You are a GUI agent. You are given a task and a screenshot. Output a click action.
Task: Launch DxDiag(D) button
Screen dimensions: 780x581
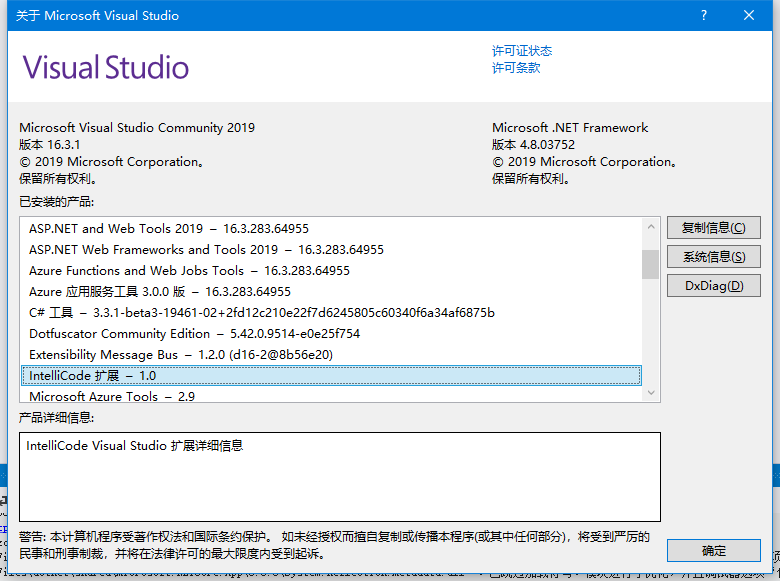point(713,286)
